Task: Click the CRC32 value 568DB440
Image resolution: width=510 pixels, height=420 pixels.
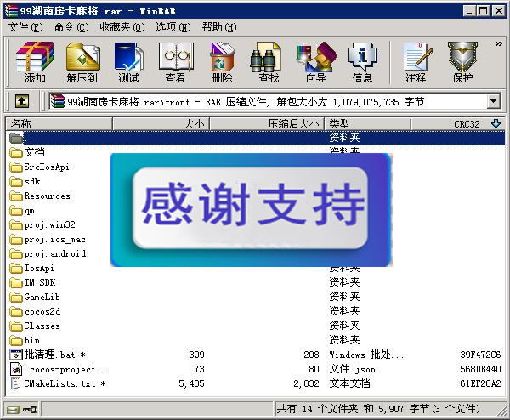Action: click(x=480, y=369)
